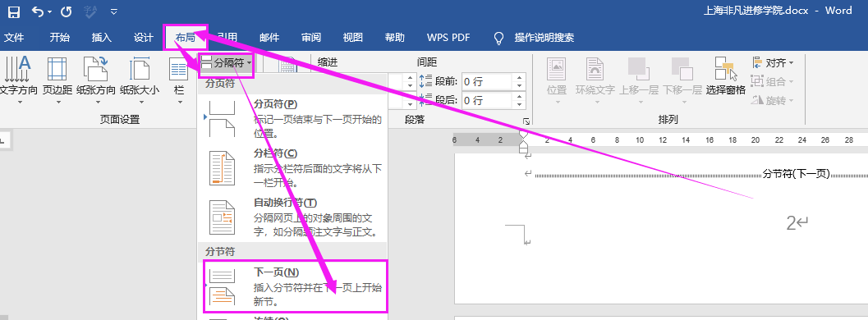Click the 下移一层 send backward icon
The width and height of the screenshot is (868, 320).
682,70
